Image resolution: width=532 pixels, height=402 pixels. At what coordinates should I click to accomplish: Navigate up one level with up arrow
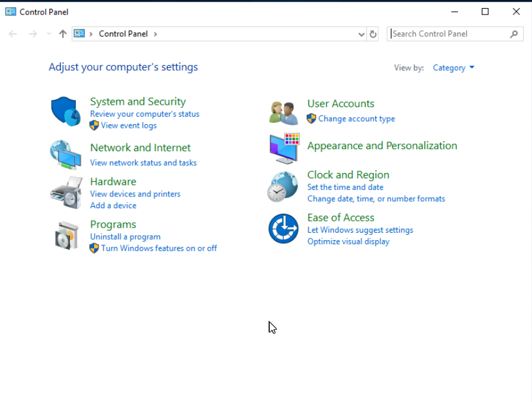63,34
